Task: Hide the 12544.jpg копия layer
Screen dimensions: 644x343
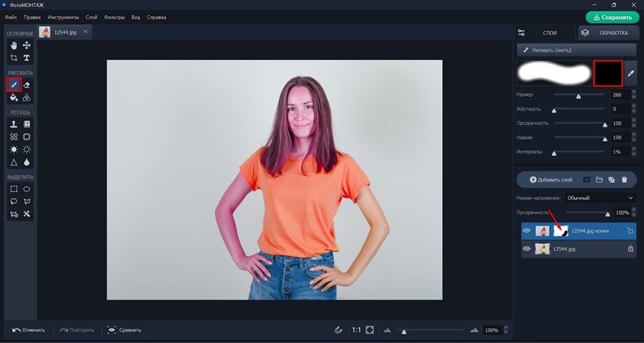Action: click(x=527, y=230)
